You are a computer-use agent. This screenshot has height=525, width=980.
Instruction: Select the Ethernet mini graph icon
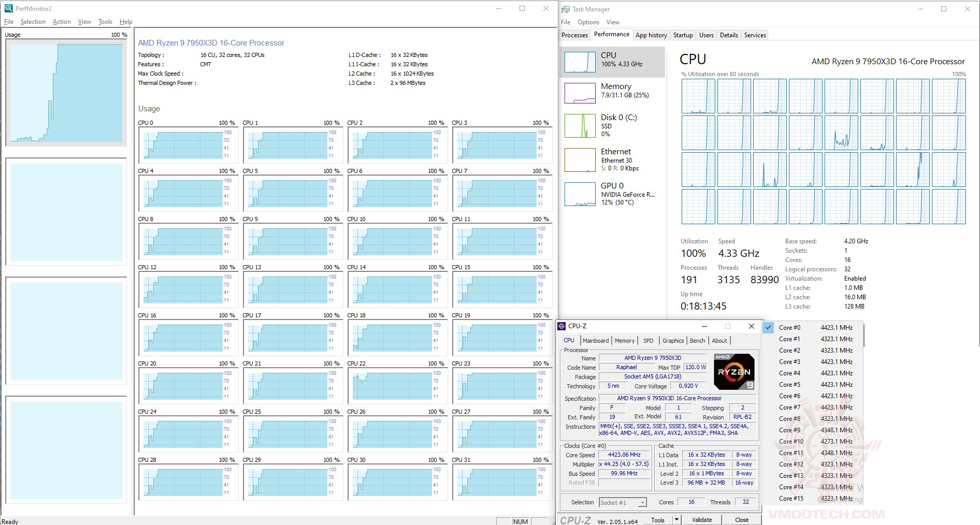pos(580,160)
